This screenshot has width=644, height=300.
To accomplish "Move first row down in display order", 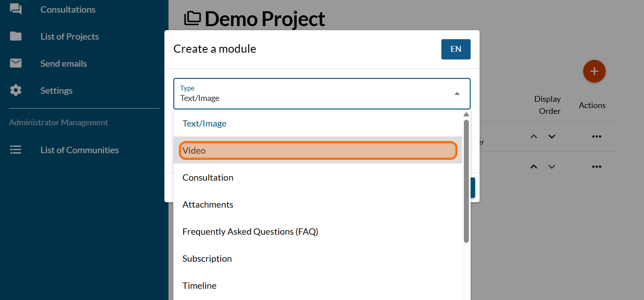I will pyautogui.click(x=552, y=136).
